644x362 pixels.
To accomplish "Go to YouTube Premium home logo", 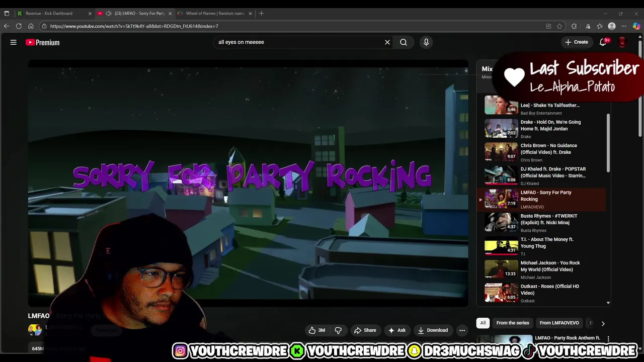I will pyautogui.click(x=43, y=42).
